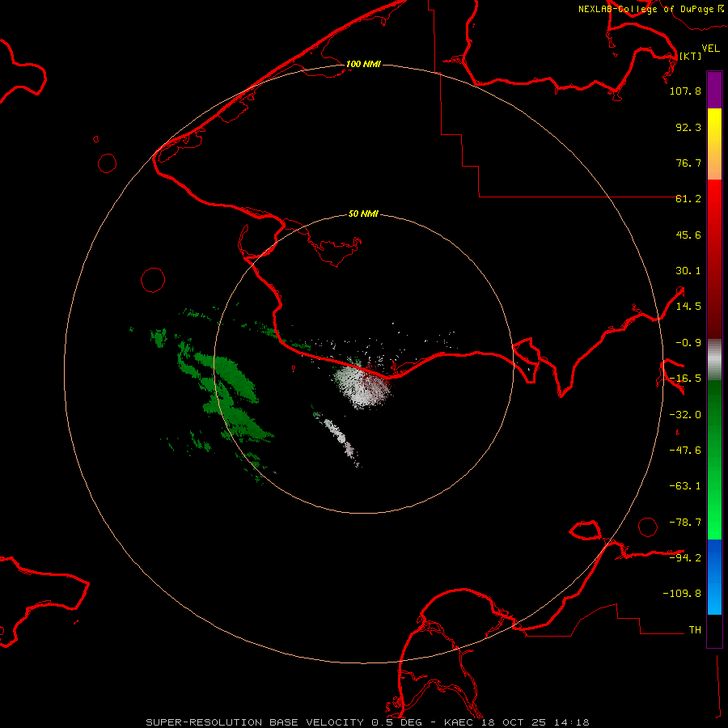
Task: Select the 61.2 scale value
Action: pos(688,199)
